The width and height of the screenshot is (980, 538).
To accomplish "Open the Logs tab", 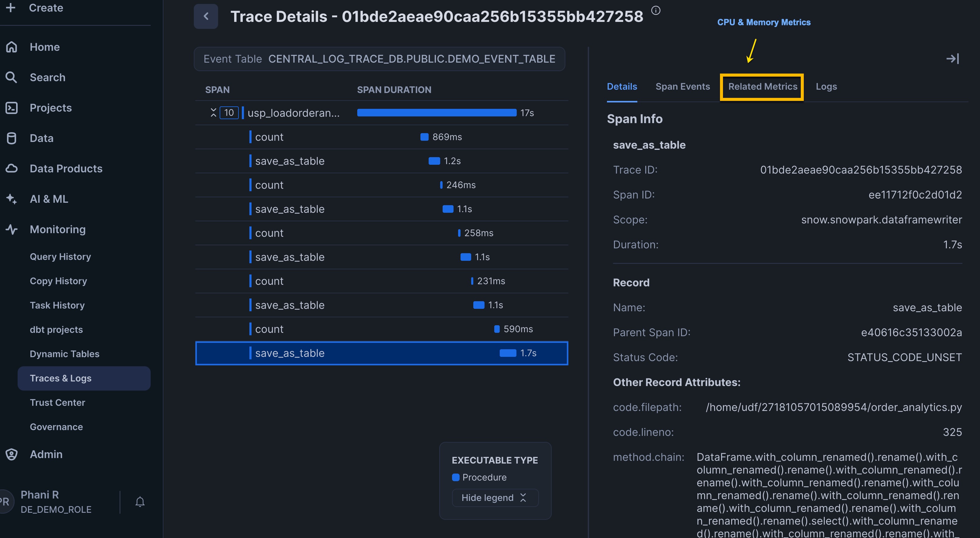I will pos(826,86).
